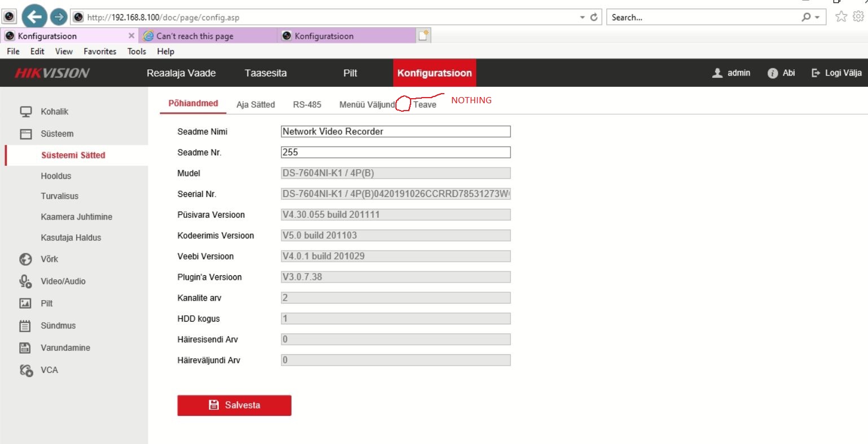The width and height of the screenshot is (868, 444).
Task: Open the Tools menu in menu bar
Action: click(x=136, y=51)
